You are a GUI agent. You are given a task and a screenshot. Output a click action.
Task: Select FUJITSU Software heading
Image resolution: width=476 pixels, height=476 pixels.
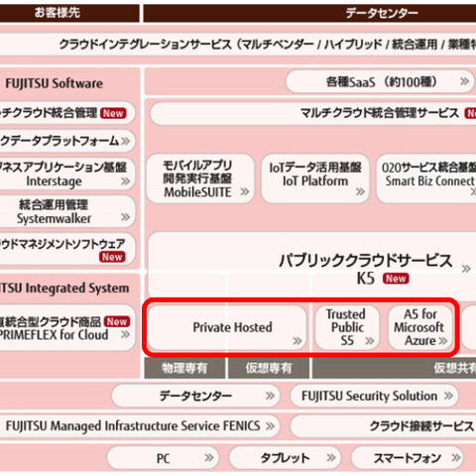(55, 83)
